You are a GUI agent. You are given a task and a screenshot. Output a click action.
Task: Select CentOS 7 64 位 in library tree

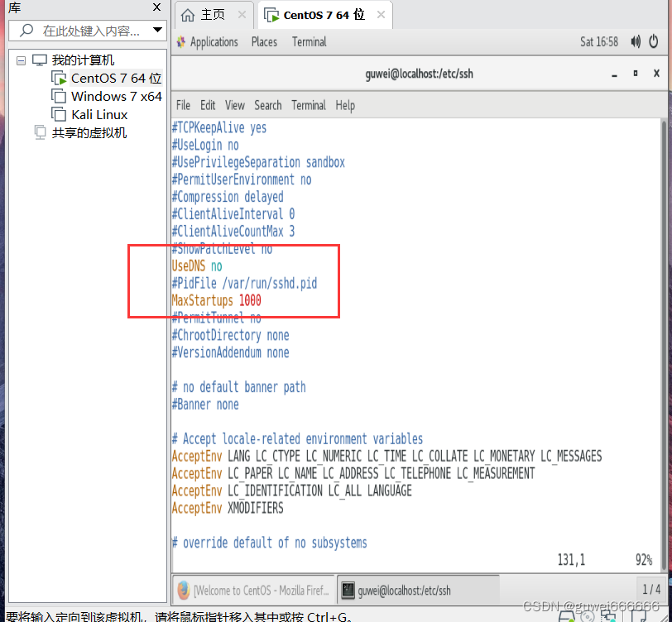point(116,79)
